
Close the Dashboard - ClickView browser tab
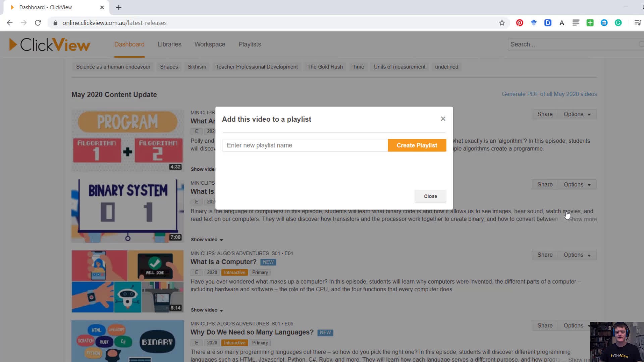point(102,7)
